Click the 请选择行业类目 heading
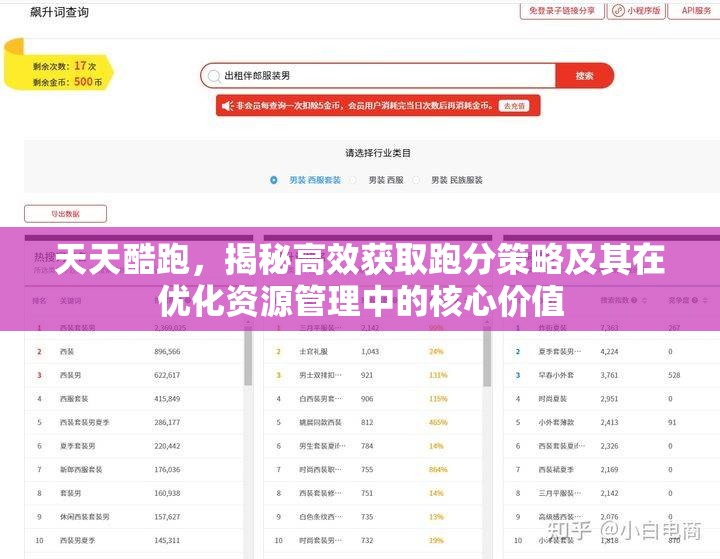The width and height of the screenshot is (720, 559). [x=378, y=153]
